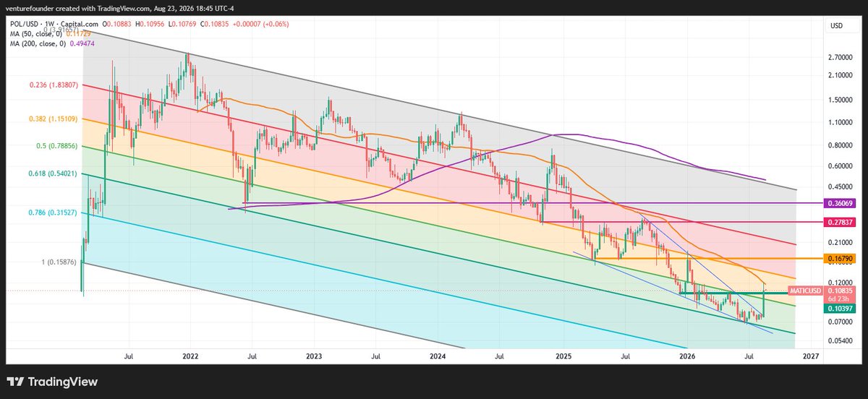Image resolution: width=868 pixels, height=399 pixels.
Task: Click the 1.50000 price axis label
Action: (841, 100)
